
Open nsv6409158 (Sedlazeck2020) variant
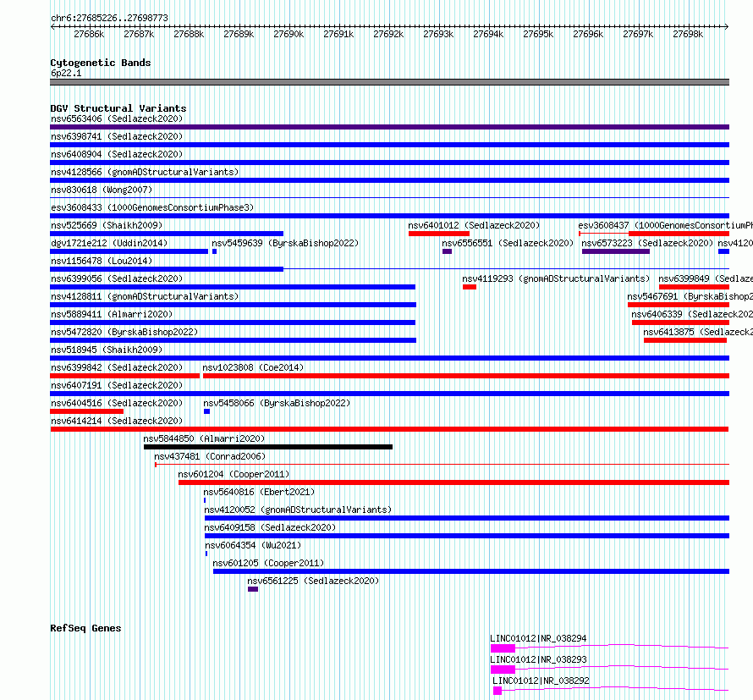pos(270,527)
